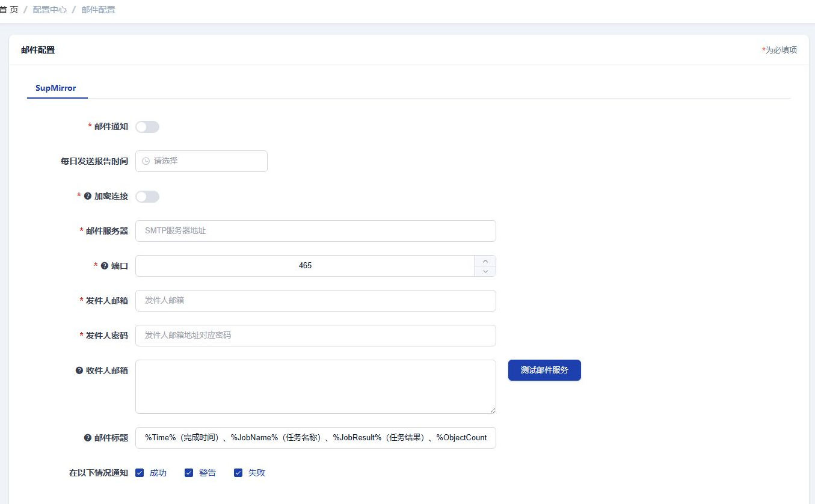The height and width of the screenshot is (504, 815).
Task: Click the help icon beside 收件人邮箱
Action: point(79,370)
